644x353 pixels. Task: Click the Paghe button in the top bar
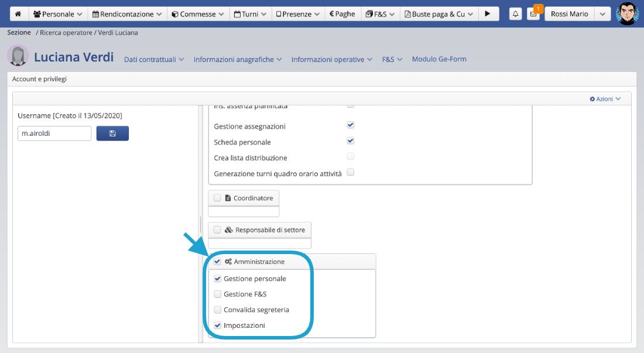pyautogui.click(x=342, y=14)
